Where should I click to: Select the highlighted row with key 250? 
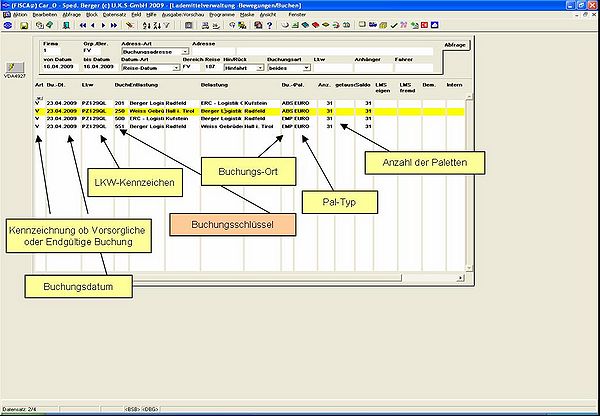pyautogui.click(x=249, y=111)
